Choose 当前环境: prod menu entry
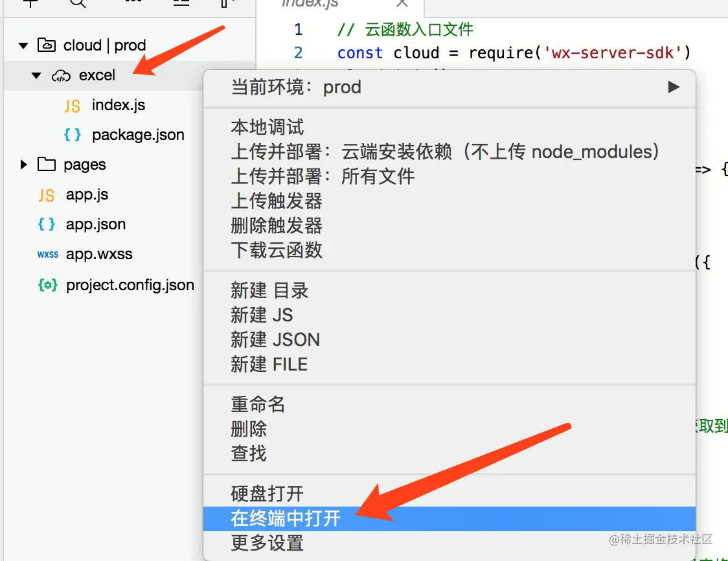This screenshot has width=728, height=561. [x=449, y=87]
